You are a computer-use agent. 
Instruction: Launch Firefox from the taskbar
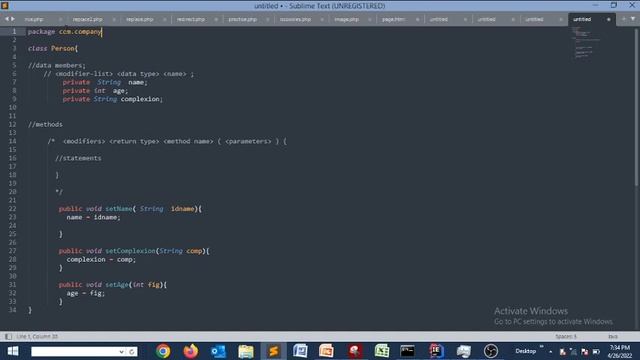[x=191, y=351]
